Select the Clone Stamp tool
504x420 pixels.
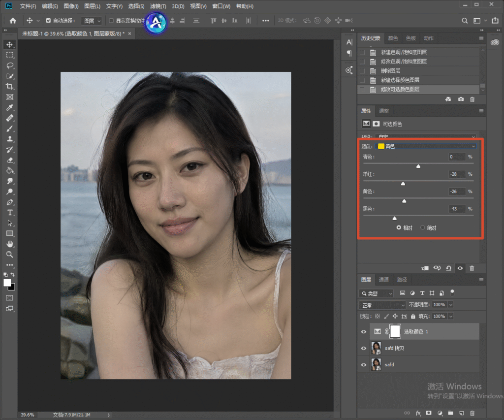(10, 139)
